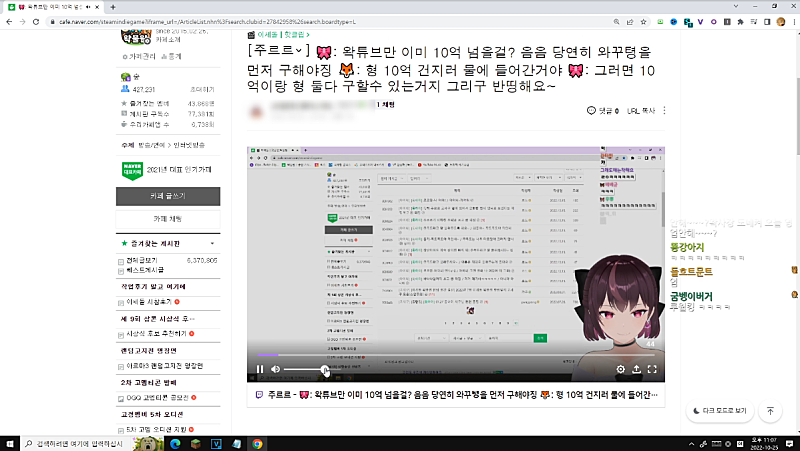Open 카페관리 settings link
The width and height of the screenshot is (800, 451).
click(x=139, y=57)
